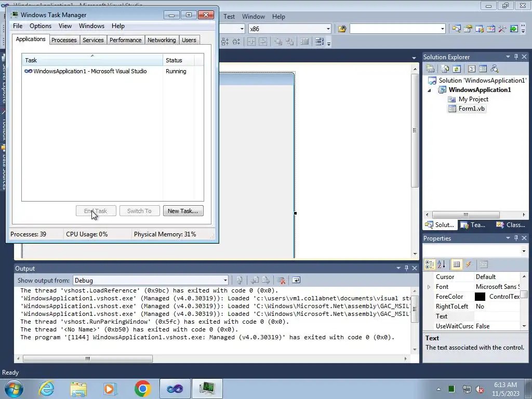The height and width of the screenshot is (399, 532).
Task: Open the x86 platform dropdown
Action: (x=328, y=29)
